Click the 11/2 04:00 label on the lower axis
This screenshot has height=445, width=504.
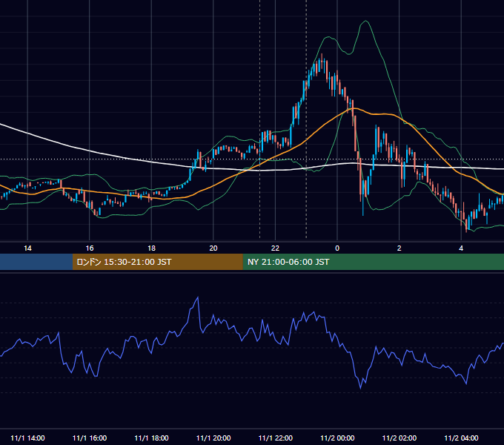(x=461, y=438)
